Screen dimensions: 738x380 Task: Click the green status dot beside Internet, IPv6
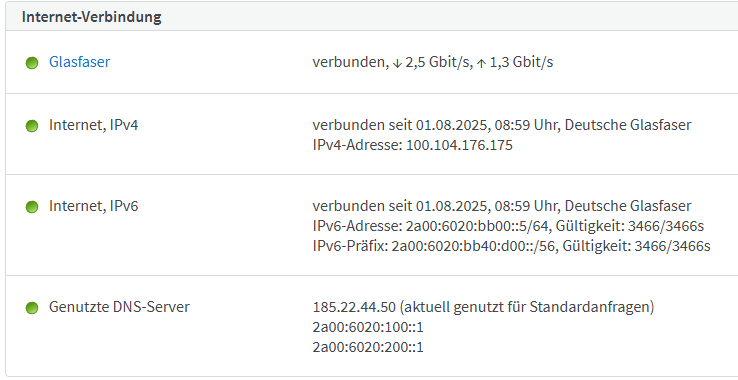coord(32,207)
